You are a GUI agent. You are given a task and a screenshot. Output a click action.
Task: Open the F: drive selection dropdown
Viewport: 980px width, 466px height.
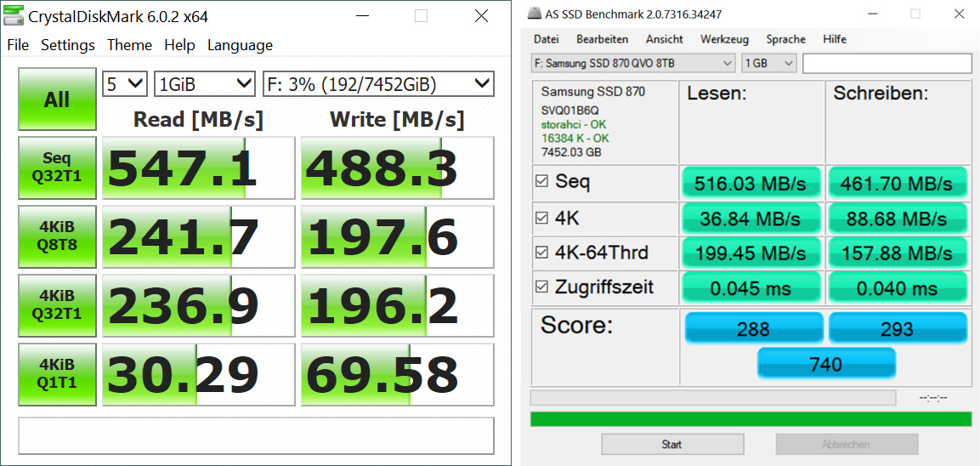point(377,84)
